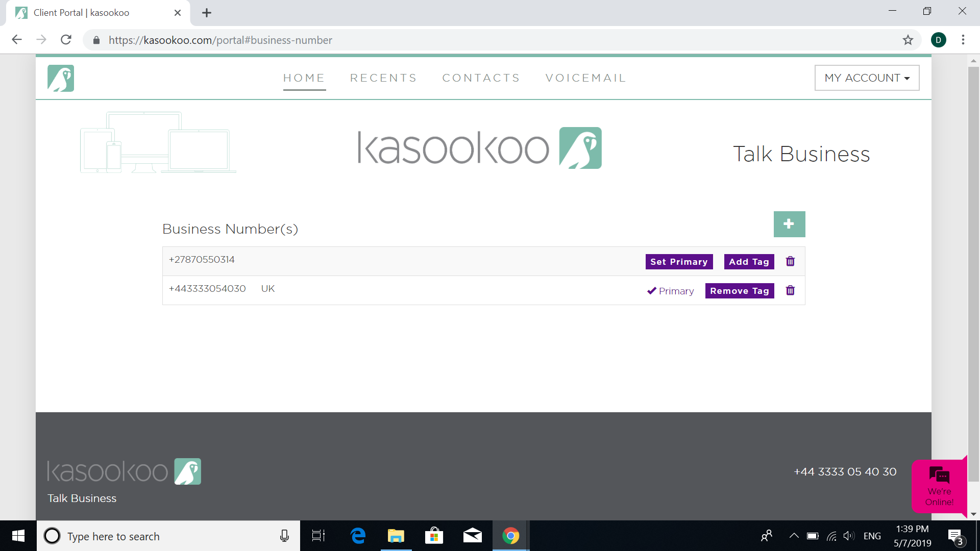Screen dimensions: 980x551
Task: Open Microsoft Edge from the taskbar
Action: click(358, 536)
